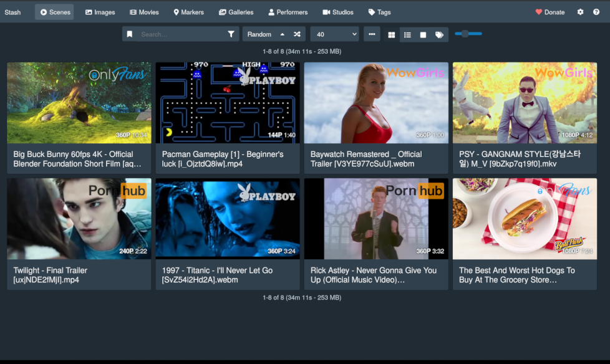Open Rick Astley music video thumbnail

pyautogui.click(x=376, y=219)
